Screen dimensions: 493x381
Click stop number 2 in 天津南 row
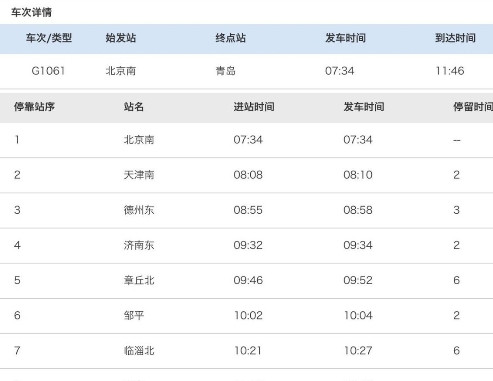point(17,175)
